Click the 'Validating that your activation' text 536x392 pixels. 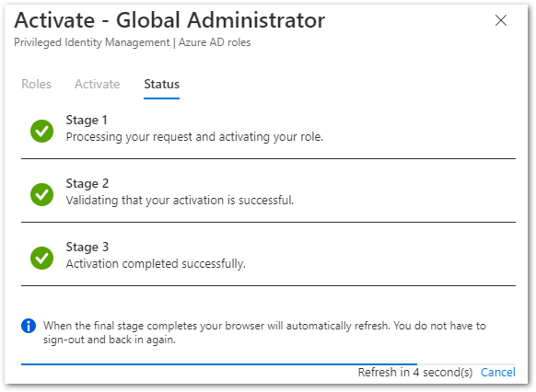(180, 201)
